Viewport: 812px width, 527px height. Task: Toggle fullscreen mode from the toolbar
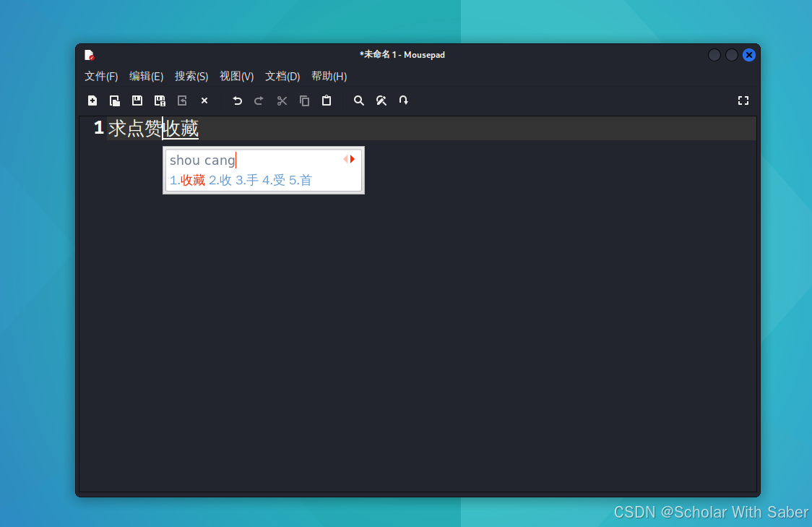[743, 100]
